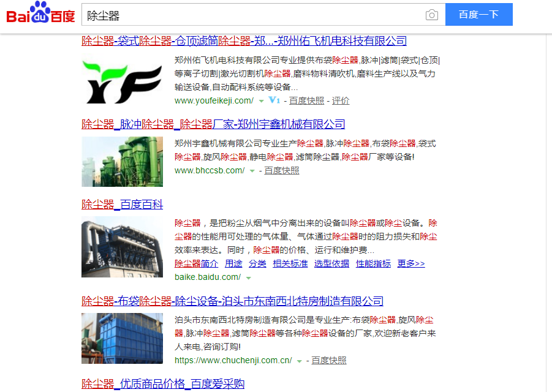This screenshot has height=392, width=552.
Task: Click the green dust collector thumbnail image
Action: pos(122,162)
